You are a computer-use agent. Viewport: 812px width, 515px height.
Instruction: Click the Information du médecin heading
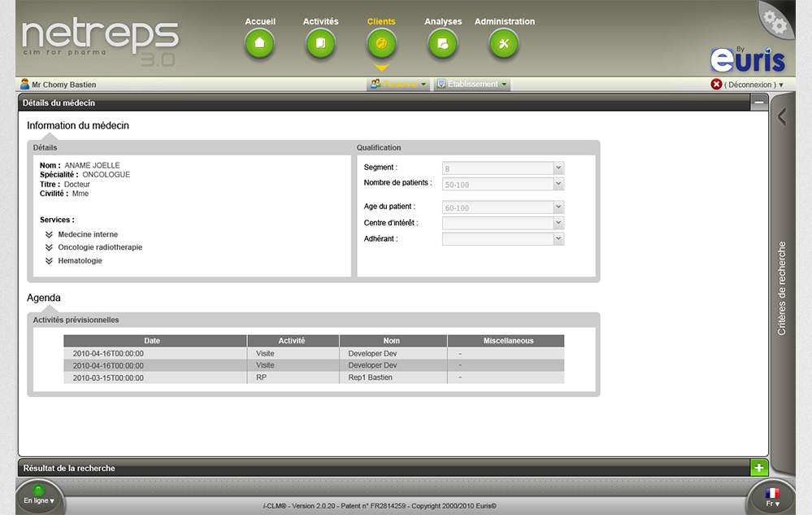tap(78, 125)
